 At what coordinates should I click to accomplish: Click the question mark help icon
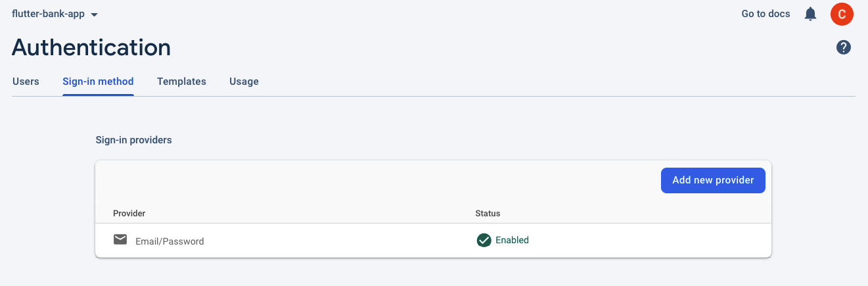coord(844,47)
